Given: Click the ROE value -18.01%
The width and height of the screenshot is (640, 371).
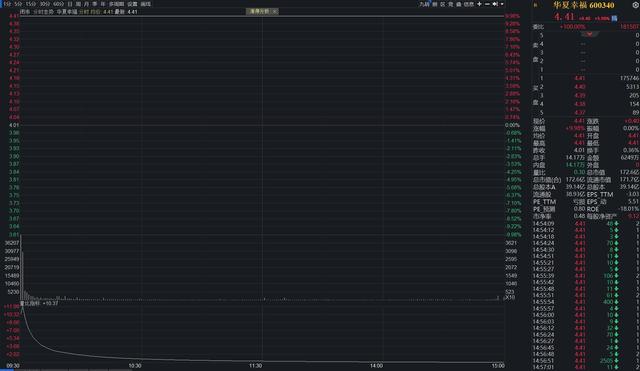Looking at the screenshot, I should pos(629,209).
